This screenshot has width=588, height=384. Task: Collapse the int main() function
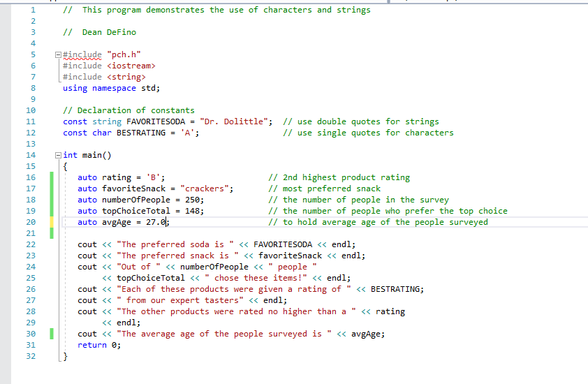(58, 155)
